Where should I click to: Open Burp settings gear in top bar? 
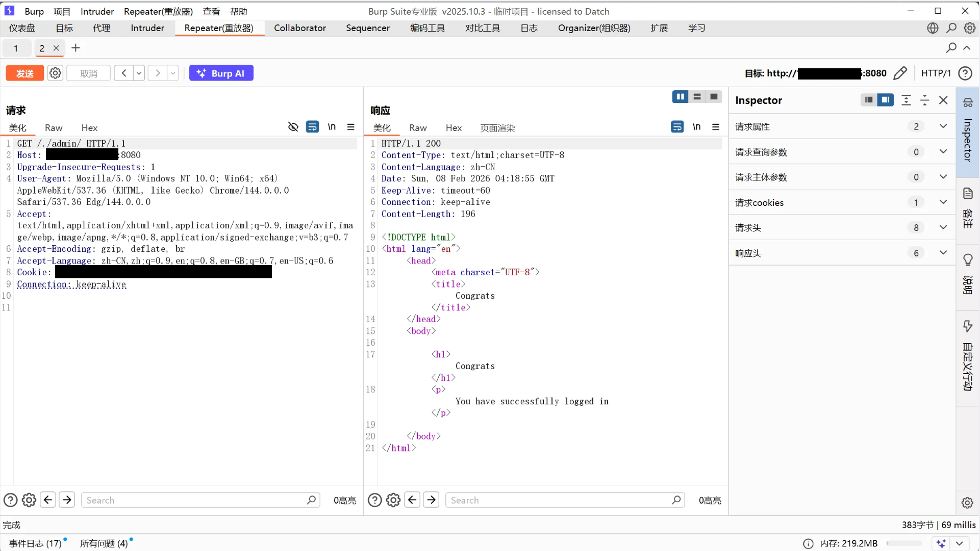[970, 28]
